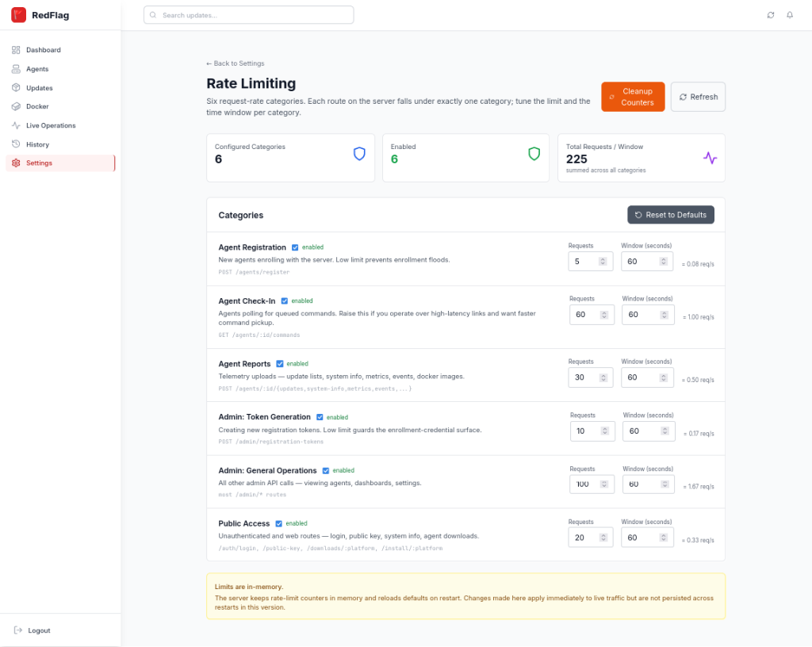
Task: Follow the Back to Settings link
Action: [x=235, y=63]
